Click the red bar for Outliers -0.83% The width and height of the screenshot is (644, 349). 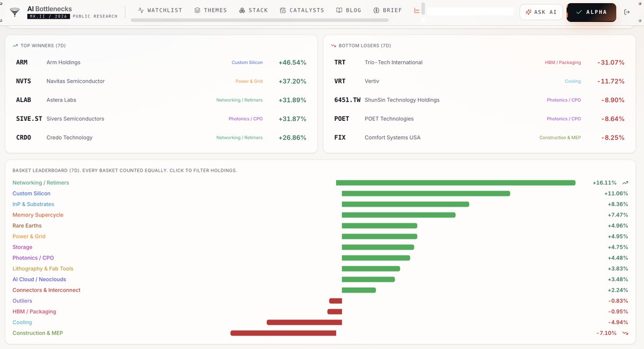[x=336, y=301]
